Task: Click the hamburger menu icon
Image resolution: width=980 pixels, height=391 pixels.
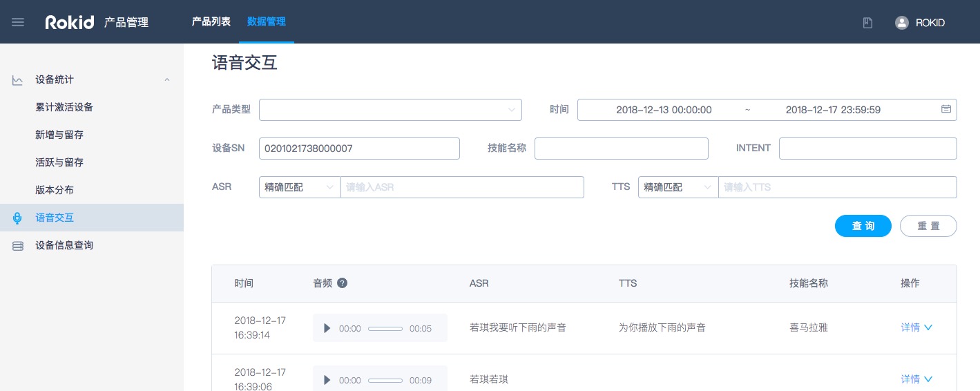Action: pos(18,22)
